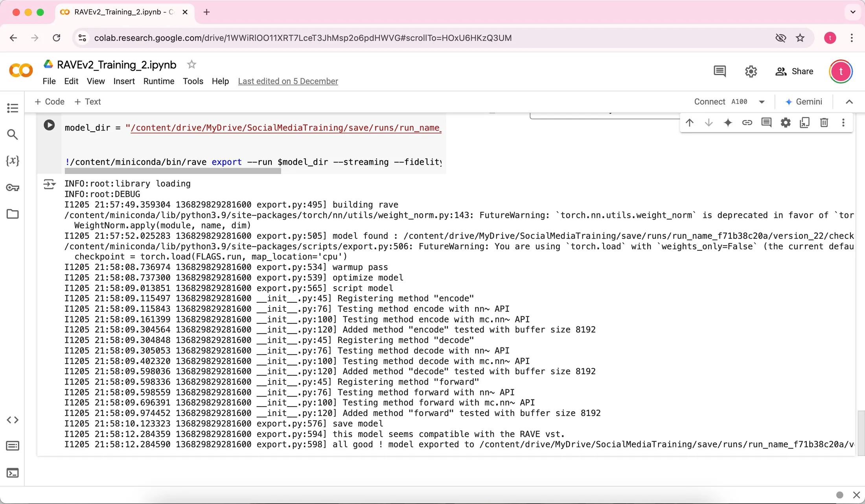Click the Share button
865x504 pixels.
(795, 71)
